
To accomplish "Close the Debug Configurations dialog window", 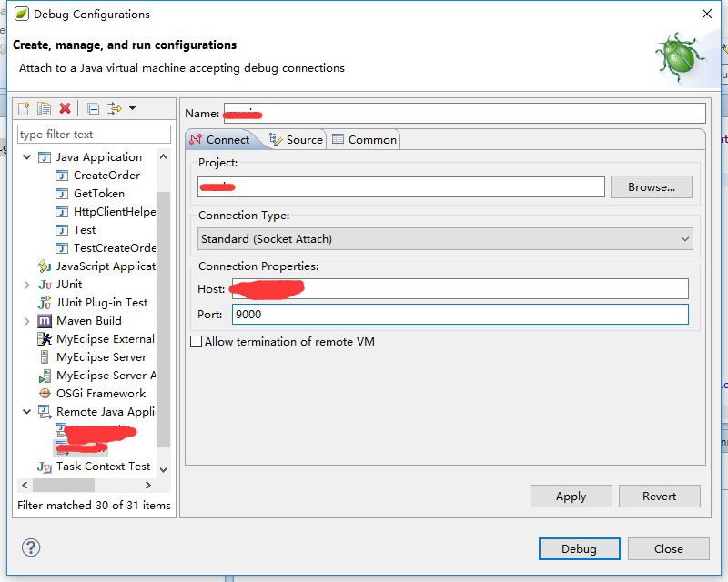I will click(707, 14).
